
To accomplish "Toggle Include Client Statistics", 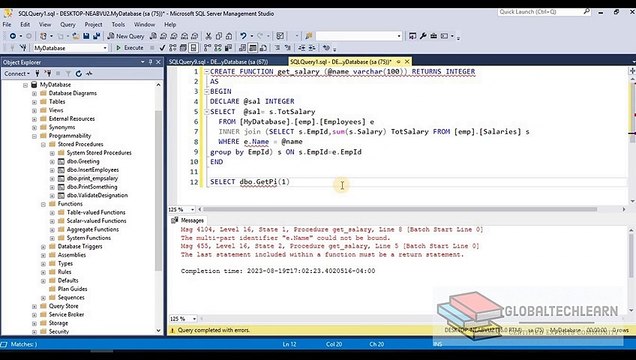I will coord(228,48).
